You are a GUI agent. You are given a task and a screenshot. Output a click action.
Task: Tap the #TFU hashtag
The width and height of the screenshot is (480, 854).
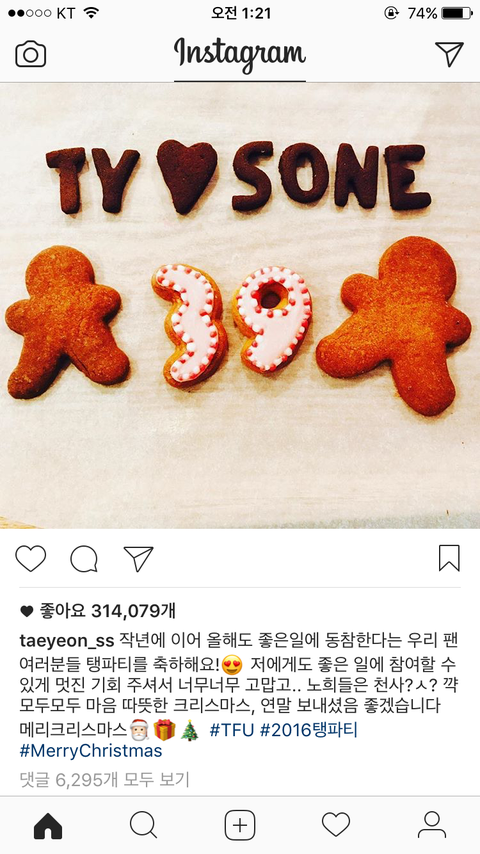point(232,730)
